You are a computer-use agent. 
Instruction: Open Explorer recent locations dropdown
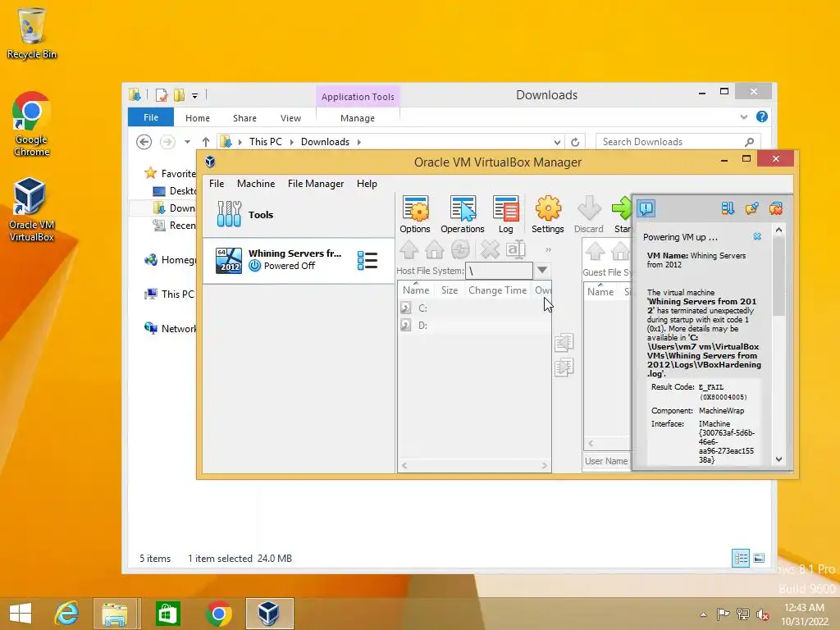(188, 142)
